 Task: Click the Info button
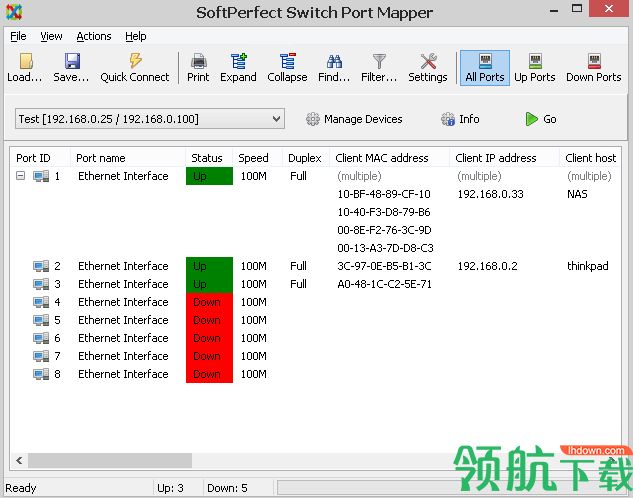460,119
